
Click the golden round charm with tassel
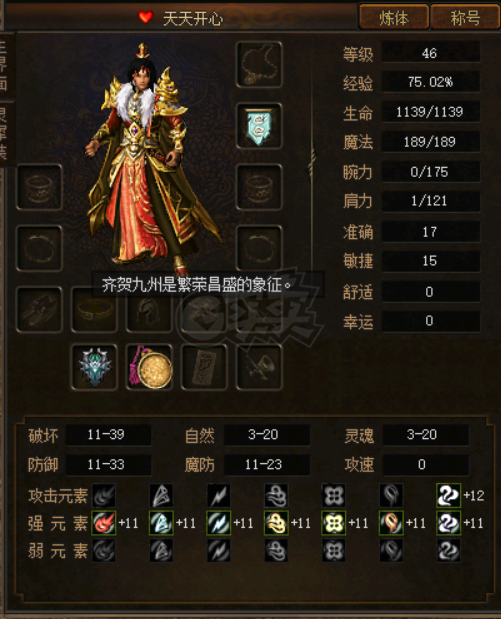coord(149,367)
